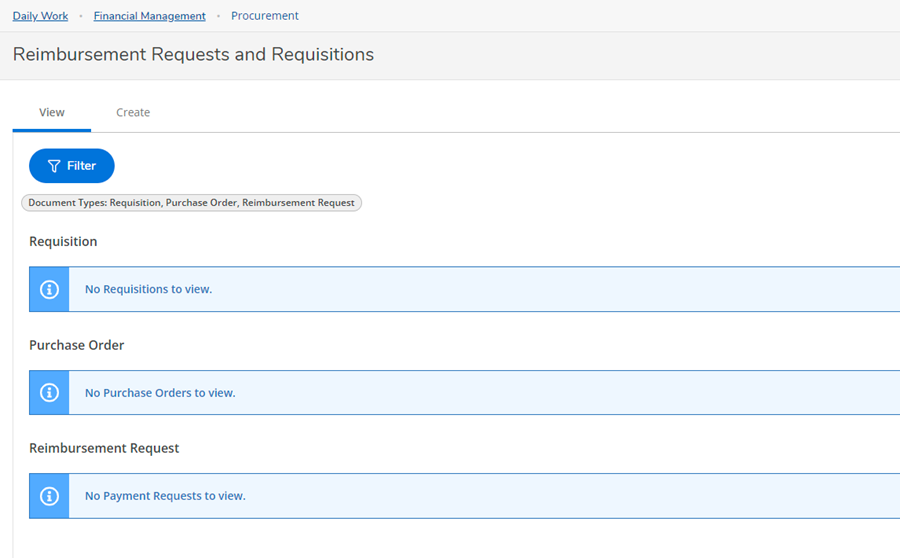The width and height of the screenshot is (900, 558).
Task: Click the 'No Purchase Orders to view' message
Action: coord(160,393)
